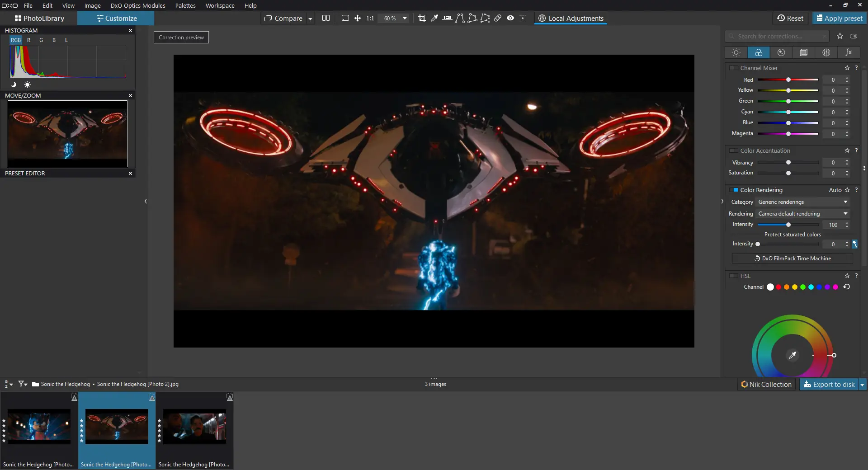The image size is (868, 470).
Task: Select the Crop tool
Action: (422, 18)
